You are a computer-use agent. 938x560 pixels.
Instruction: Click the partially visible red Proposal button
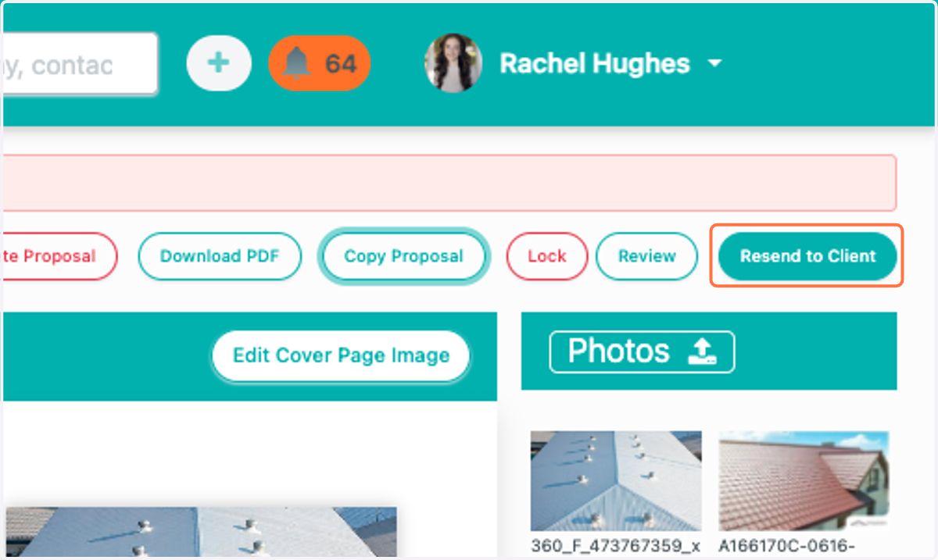(x=59, y=256)
